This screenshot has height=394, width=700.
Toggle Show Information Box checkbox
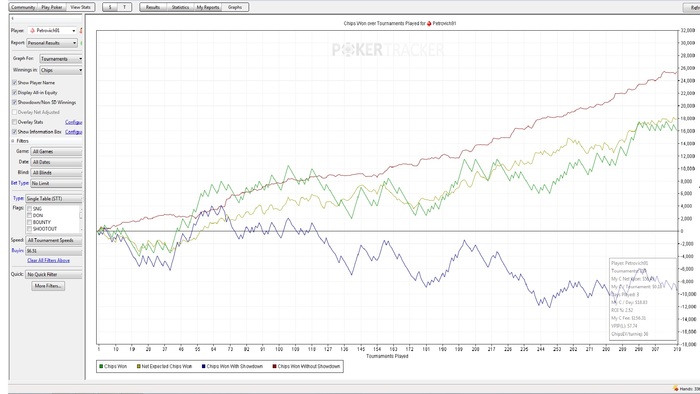coord(14,132)
